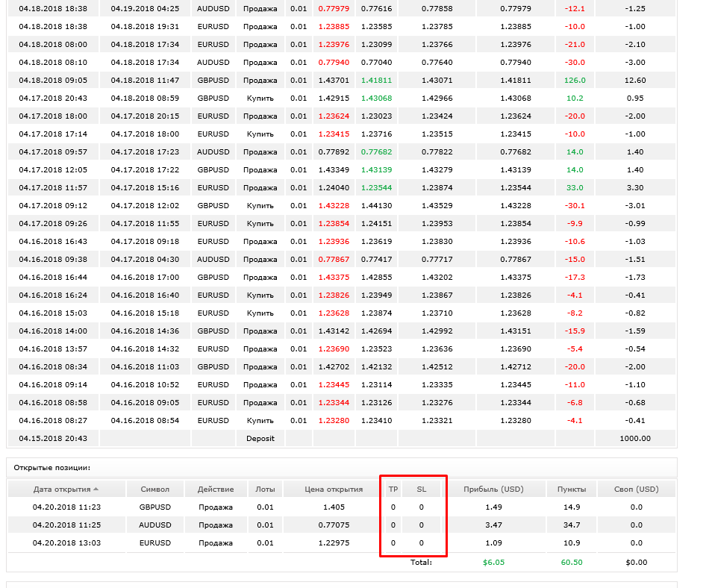Sort by Пункты column header
This screenshot has height=588, width=709.
[572, 489]
